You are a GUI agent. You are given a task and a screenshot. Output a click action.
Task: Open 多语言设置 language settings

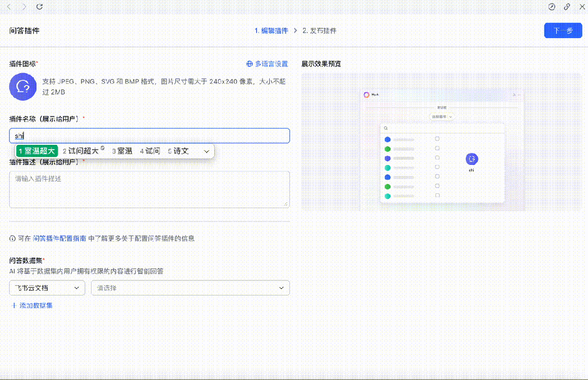(267, 64)
